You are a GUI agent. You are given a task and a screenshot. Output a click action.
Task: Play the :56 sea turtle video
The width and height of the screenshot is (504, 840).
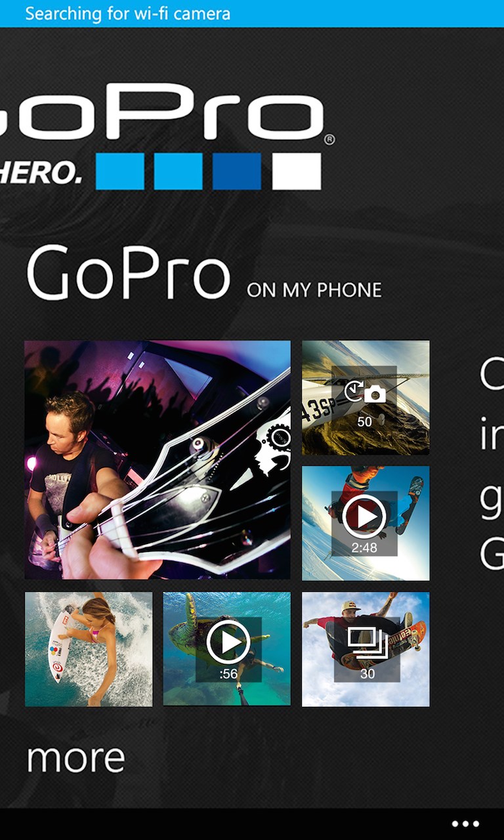[x=228, y=648]
